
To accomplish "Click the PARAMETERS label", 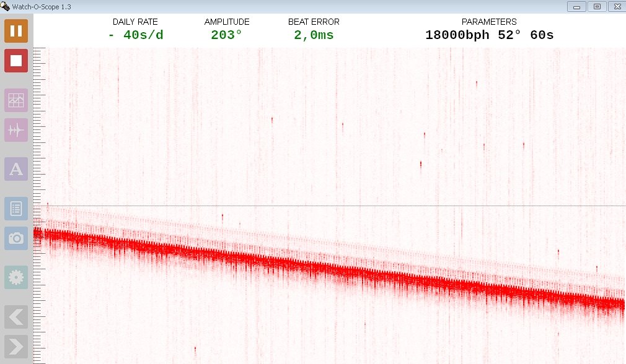I will [489, 22].
